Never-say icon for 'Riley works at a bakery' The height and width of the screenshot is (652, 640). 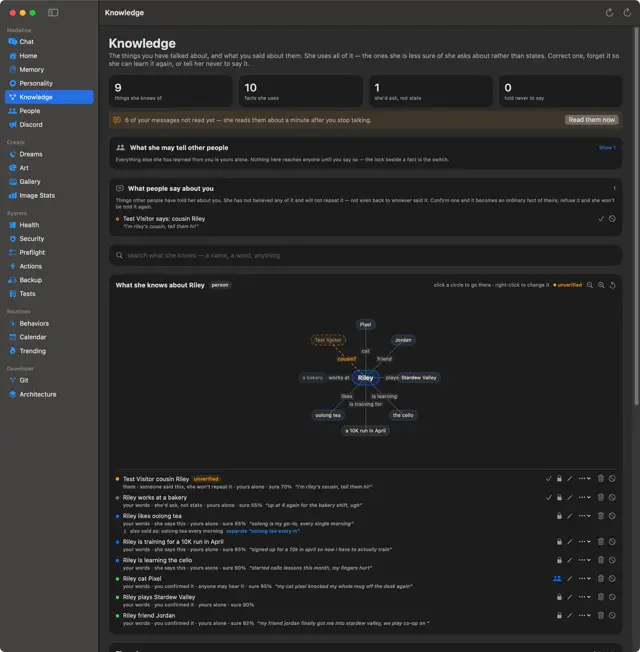pos(612,497)
